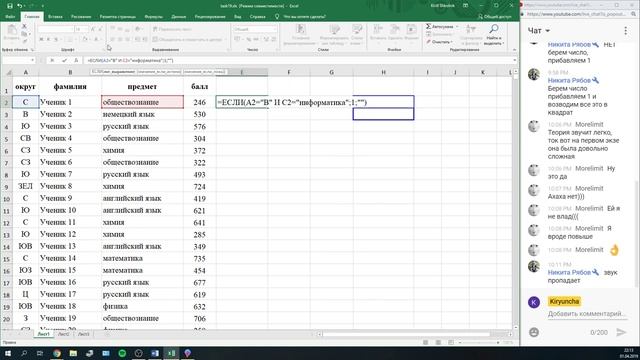Click the Wrap Text button

pos(172,29)
